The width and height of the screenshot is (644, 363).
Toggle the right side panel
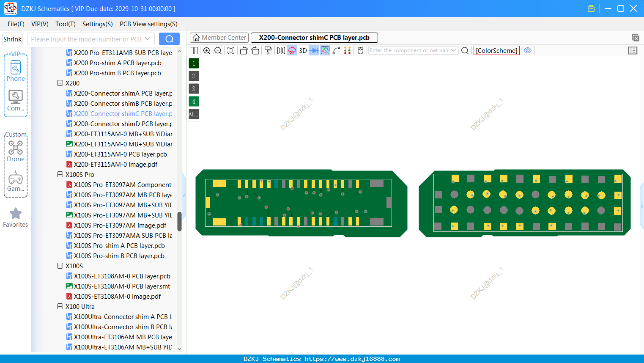633,51
